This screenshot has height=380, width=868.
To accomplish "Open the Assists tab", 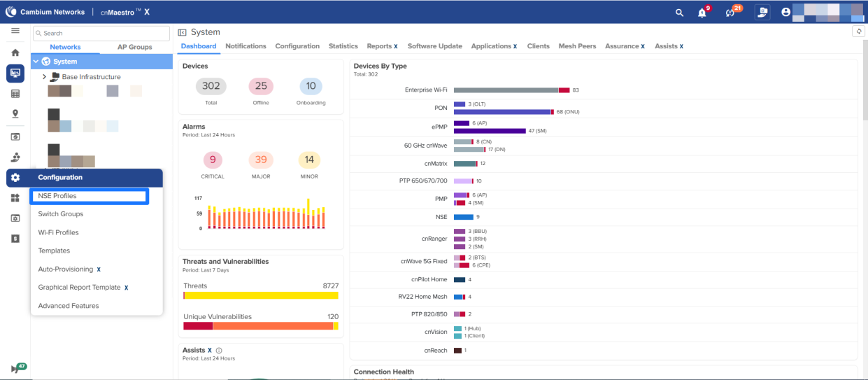I will [x=669, y=46].
